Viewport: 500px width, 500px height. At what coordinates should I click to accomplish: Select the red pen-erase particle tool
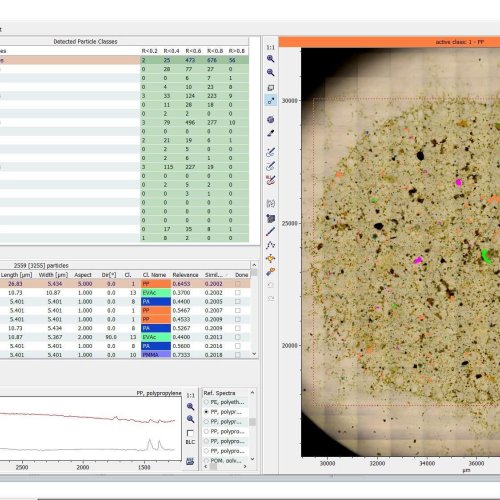(x=271, y=180)
